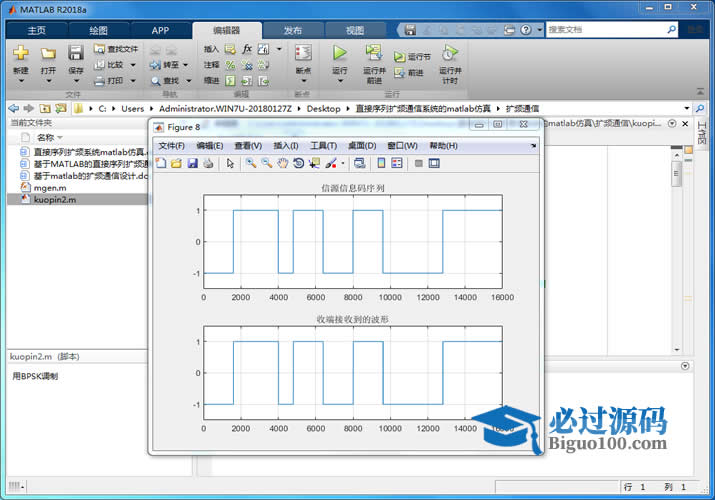Run script with green 运行 arrow

340,53
